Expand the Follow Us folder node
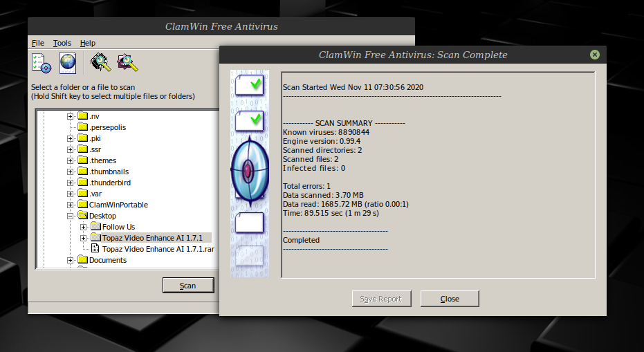This screenshot has width=644, height=352. click(84, 227)
